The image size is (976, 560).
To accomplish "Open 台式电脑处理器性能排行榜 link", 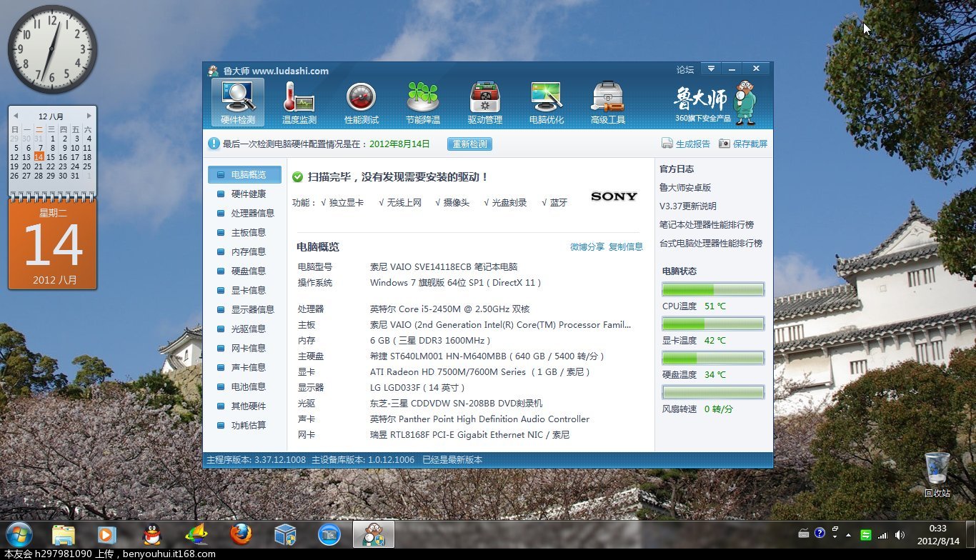I will click(x=711, y=243).
